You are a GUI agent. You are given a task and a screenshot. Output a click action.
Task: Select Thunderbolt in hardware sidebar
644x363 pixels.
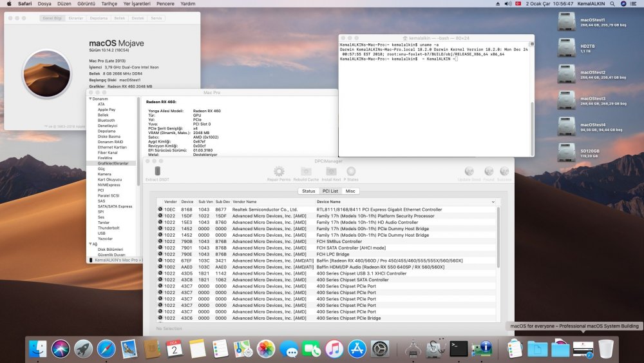pos(108,228)
